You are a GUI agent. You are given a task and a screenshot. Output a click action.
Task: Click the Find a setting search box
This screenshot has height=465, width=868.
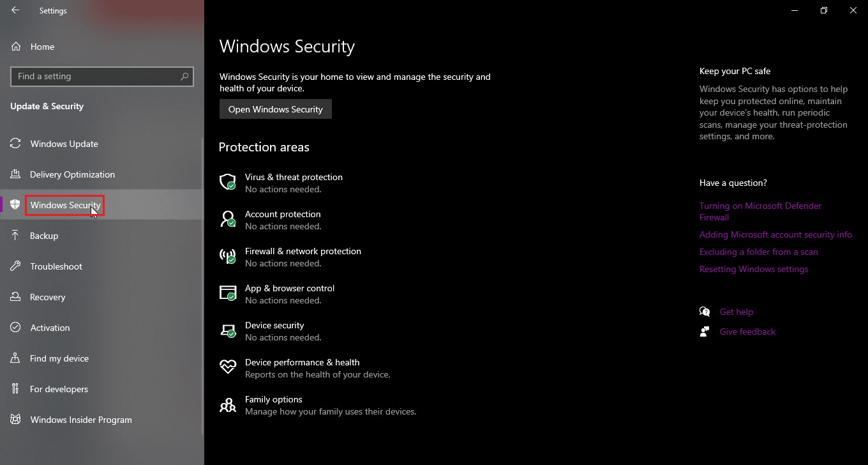102,76
